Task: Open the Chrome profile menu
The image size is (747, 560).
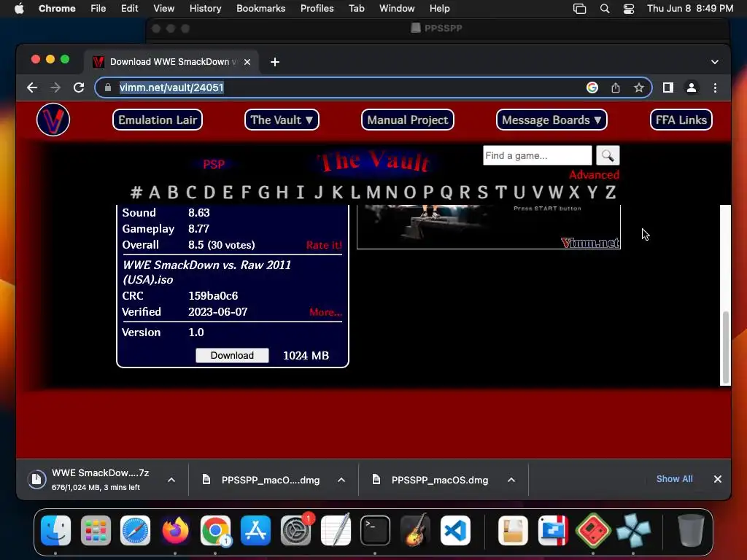Action: 692,87
